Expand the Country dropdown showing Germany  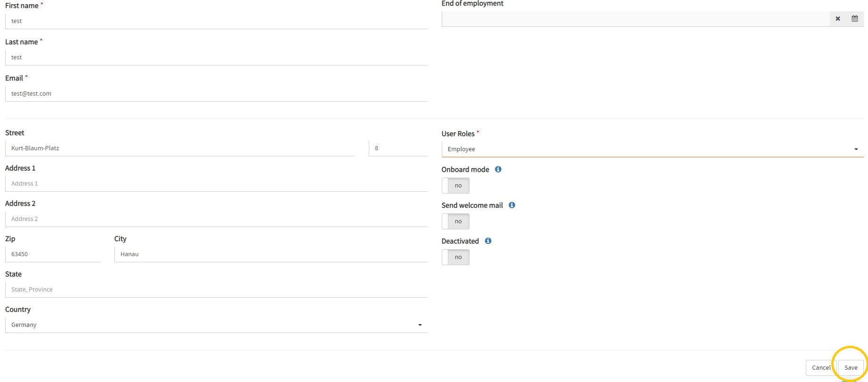[x=216, y=325]
